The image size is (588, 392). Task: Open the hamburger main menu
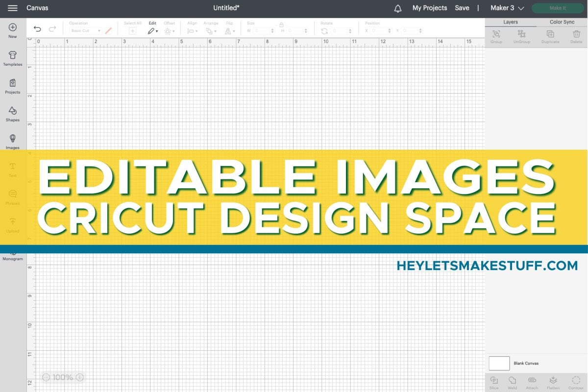(x=13, y=8)
